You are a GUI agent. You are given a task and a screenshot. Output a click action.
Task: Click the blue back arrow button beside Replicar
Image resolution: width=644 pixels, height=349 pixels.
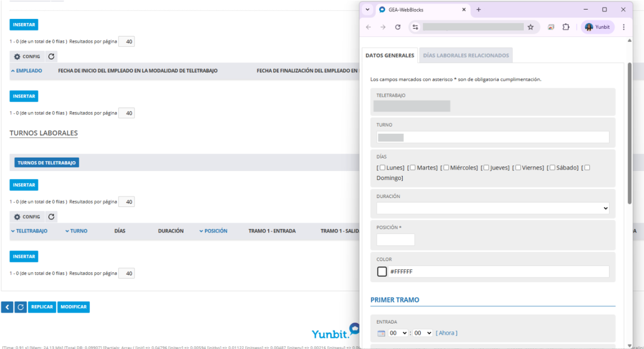(x=7, y=307)
